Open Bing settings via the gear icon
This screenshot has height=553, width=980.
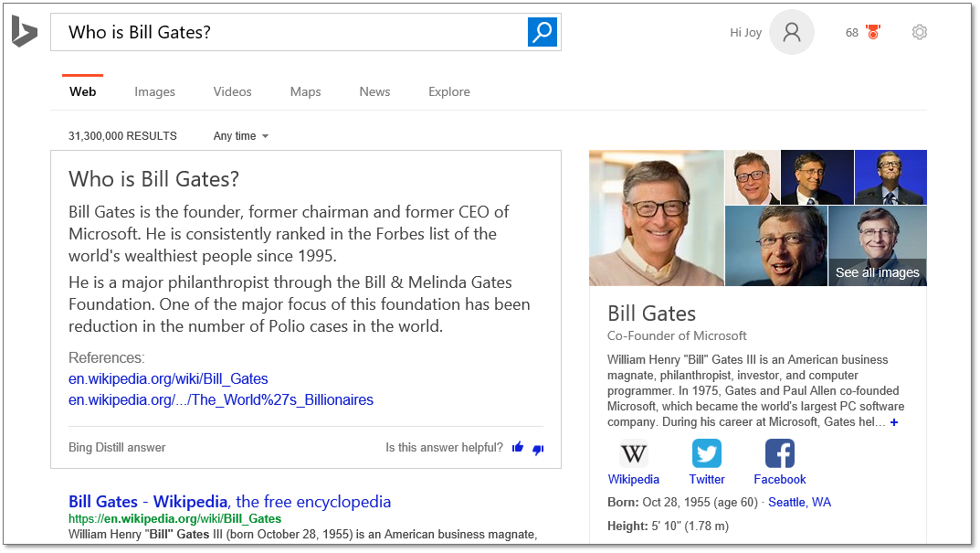pyautogui.click(x=919, y=32)
